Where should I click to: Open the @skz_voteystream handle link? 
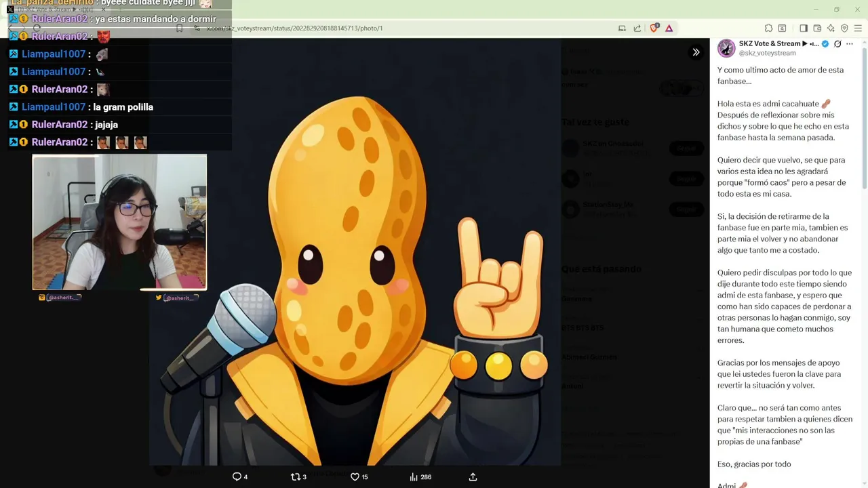pos(767,53)
